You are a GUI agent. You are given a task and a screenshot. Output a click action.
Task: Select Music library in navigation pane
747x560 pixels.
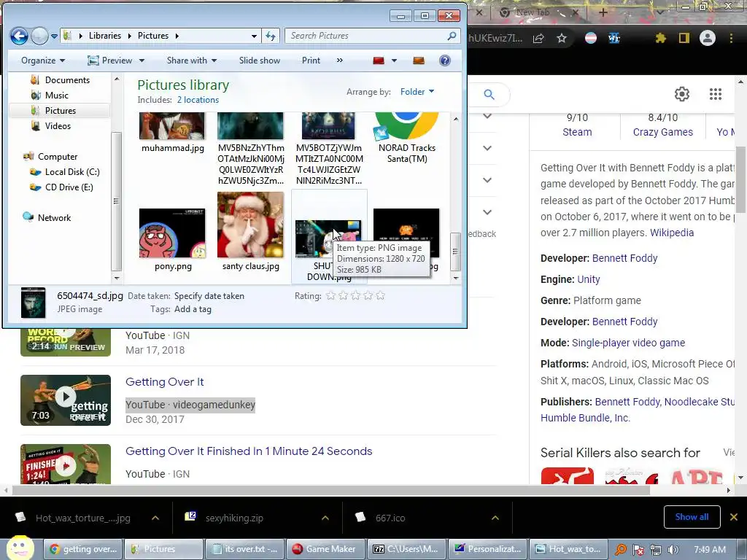56,96
